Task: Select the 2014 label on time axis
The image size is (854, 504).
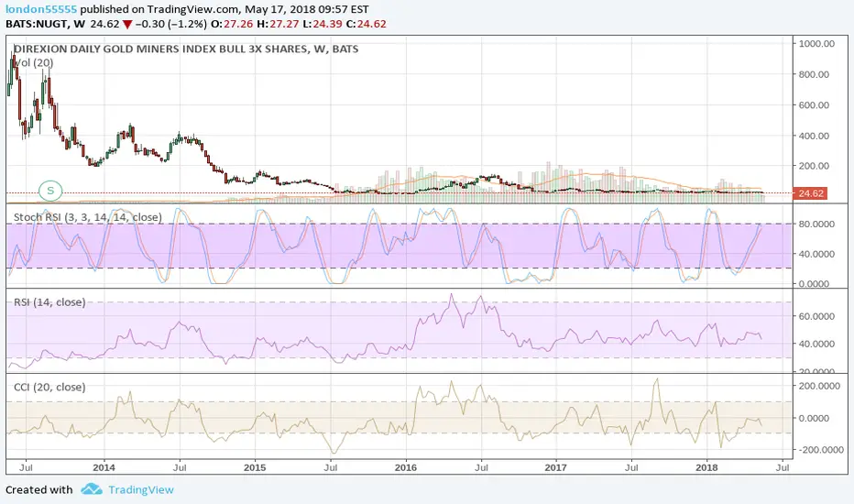Action: [104, 467]
